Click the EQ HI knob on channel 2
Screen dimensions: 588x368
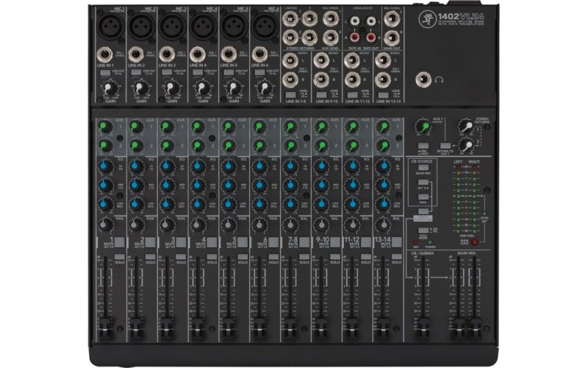136,166
